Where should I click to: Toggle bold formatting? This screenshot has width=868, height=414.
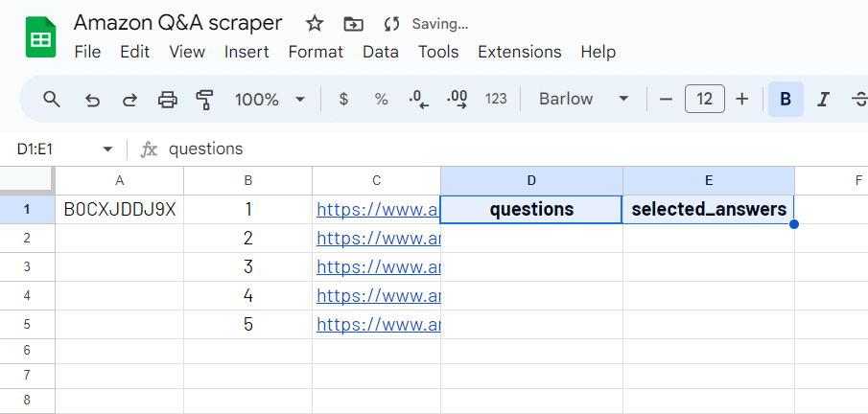[786, 99]
